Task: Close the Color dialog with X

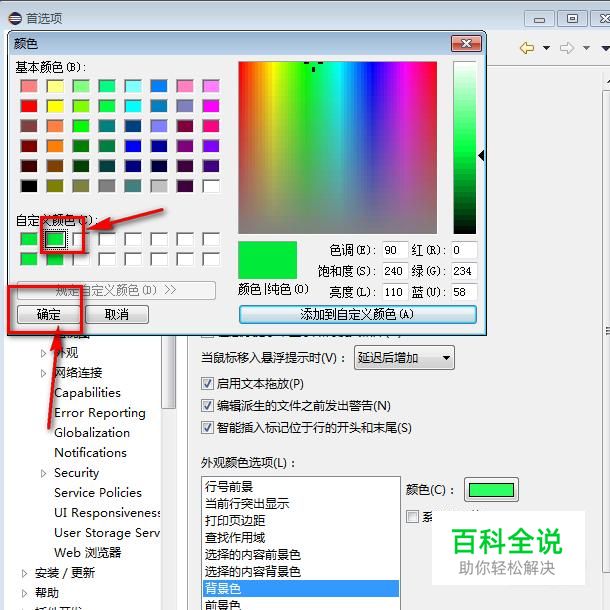Action: tap(466, 43)
